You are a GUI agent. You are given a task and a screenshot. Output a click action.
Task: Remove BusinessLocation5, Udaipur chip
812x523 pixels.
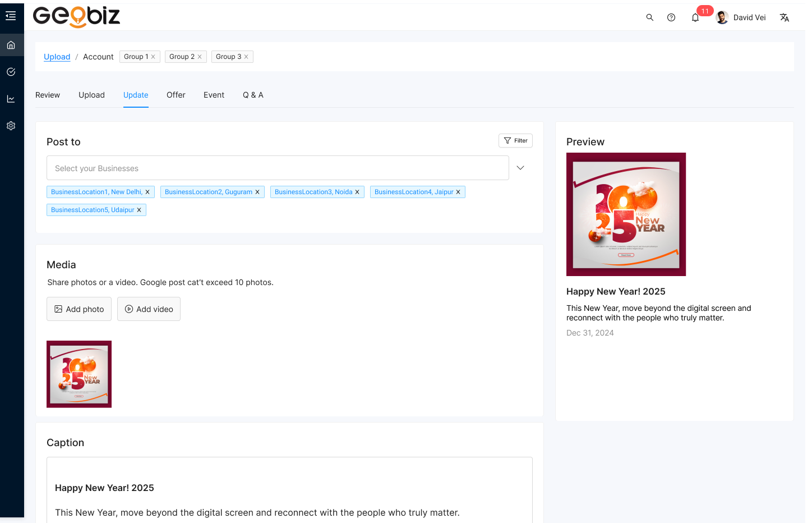click(139, 210)
